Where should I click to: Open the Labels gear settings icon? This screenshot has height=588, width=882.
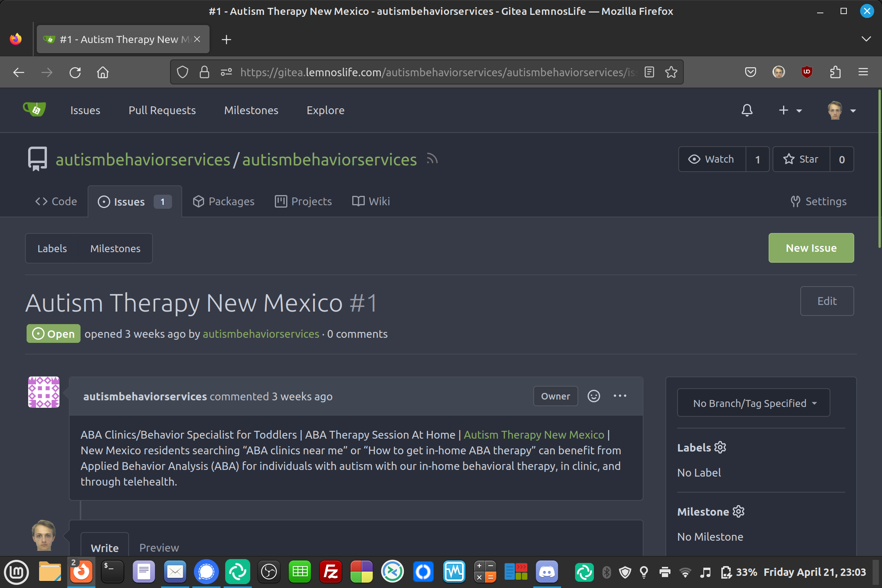720,447
